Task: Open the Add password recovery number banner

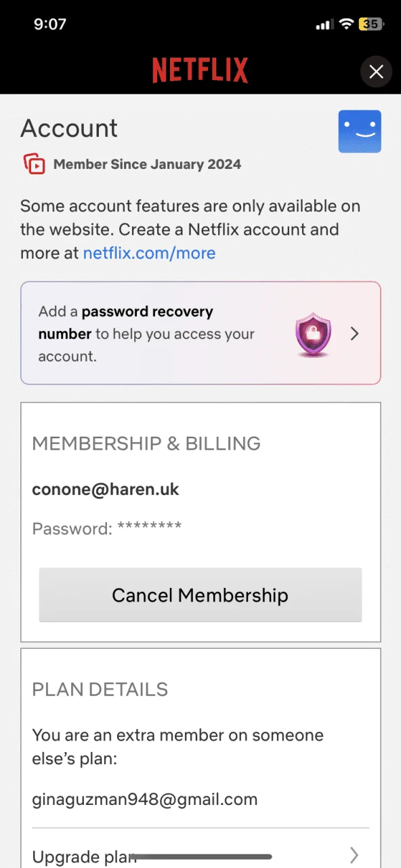Action: [x=200, y=333]
